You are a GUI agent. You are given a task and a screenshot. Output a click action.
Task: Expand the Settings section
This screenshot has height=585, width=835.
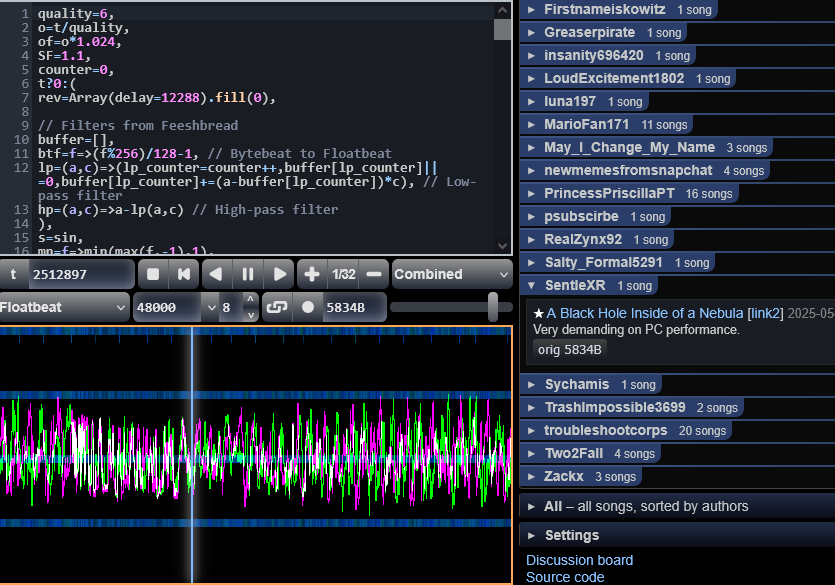coord(571,535)
